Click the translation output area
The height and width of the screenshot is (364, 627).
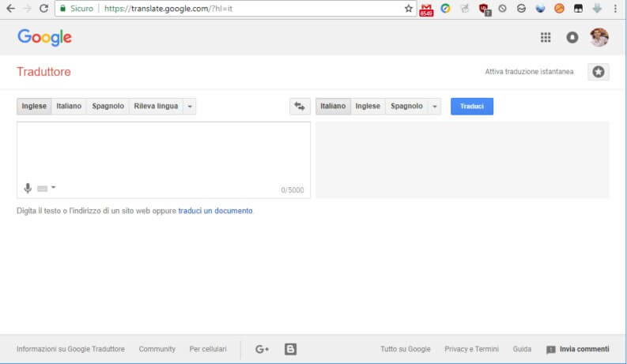[x=463, y=159]
